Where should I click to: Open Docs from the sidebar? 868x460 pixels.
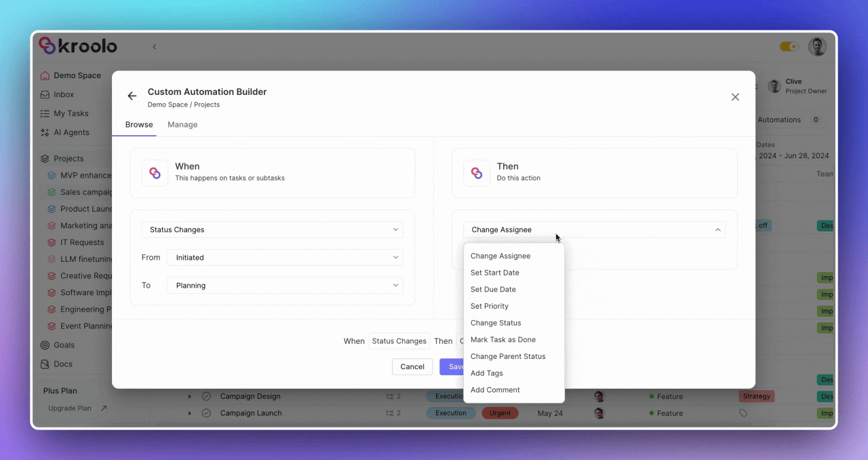tap(63, 364)
